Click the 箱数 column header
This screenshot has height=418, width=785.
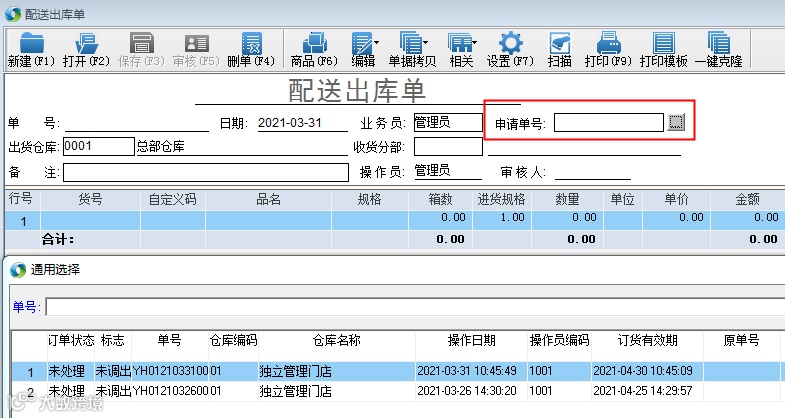click(441, 199)
